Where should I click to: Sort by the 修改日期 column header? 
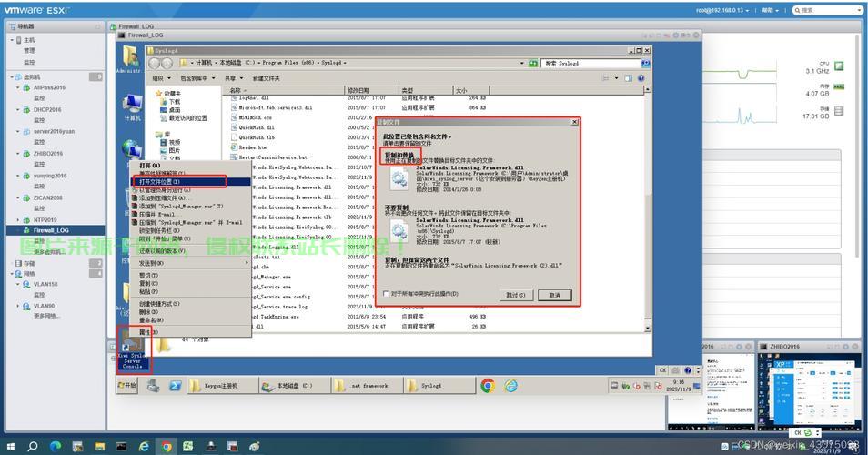[x=371, y=90]
